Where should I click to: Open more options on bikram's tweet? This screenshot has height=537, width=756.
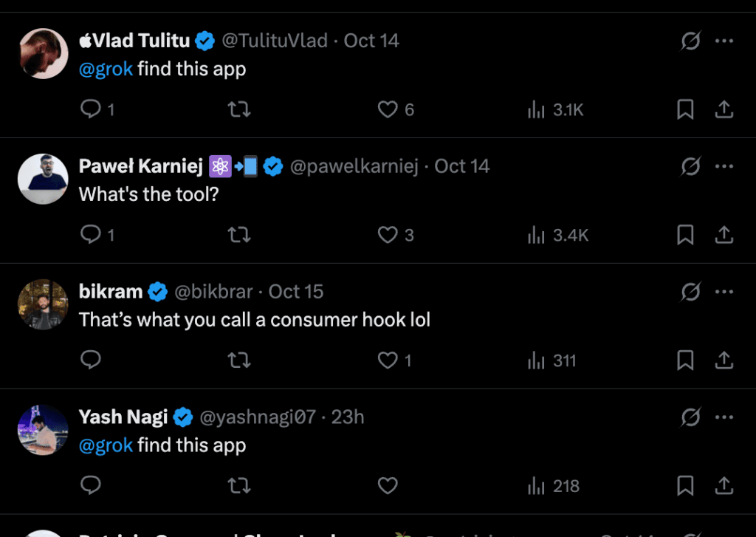(x=724, y=293)
